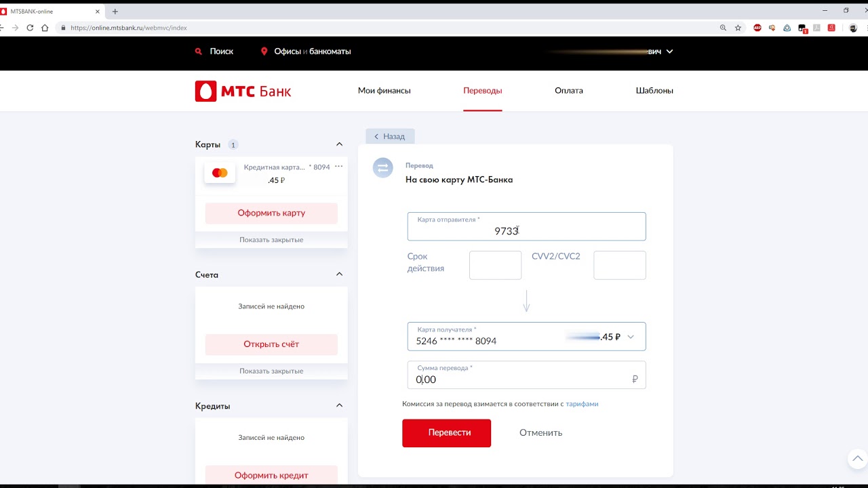Open the AdBlock Plus extension icon
Image resolution: width=868 pixels, height=488 pixels.
(x=757, y=28)
